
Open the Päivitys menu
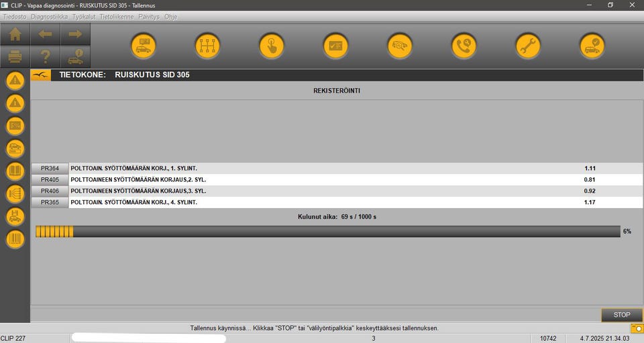coord(149,17)
